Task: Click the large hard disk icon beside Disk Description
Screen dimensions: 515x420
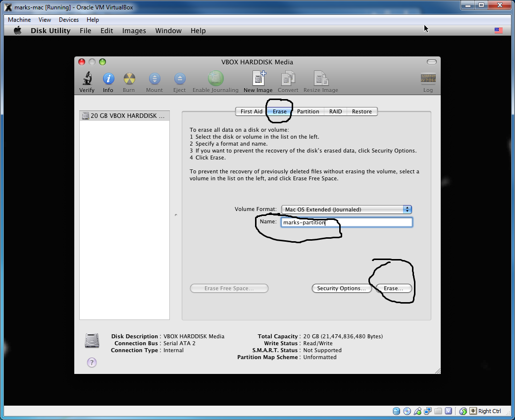Action: (92, 341)
